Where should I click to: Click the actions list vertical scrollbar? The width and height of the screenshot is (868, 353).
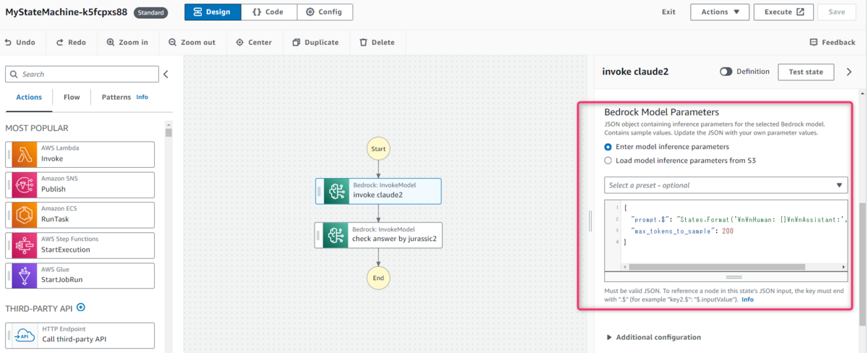tap(169, 132)
